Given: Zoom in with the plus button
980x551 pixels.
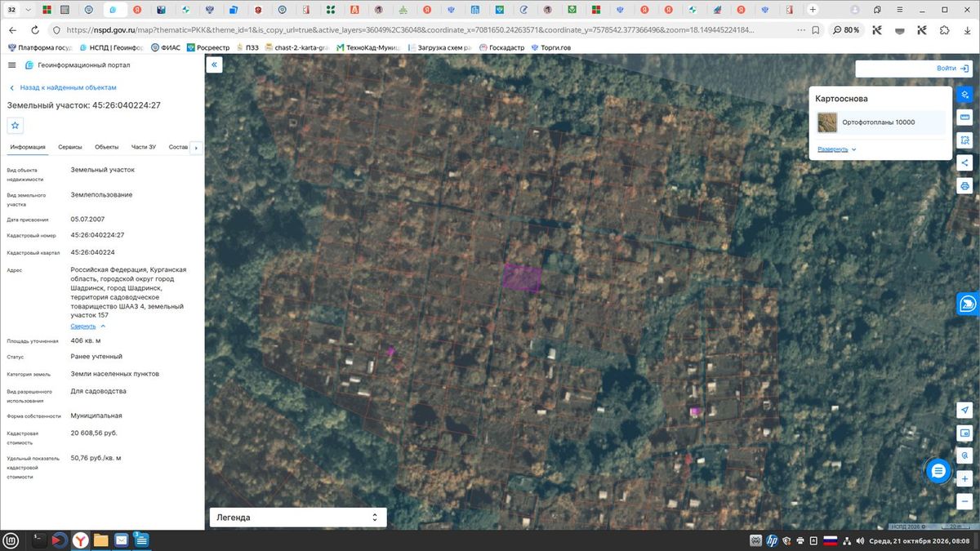Looking at the screenshot, I should 964,478.
